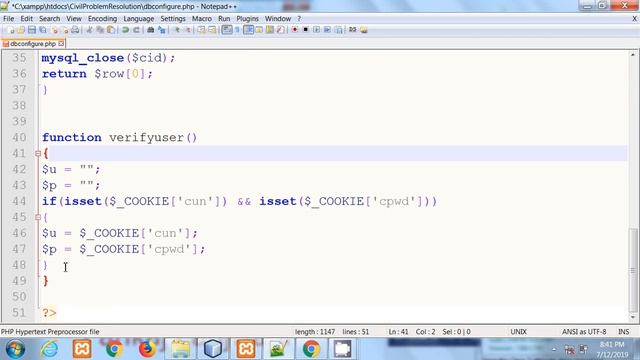This screenshot has height=360, width=640.
Task: Click the vertical scrollbar thumb
Action: pos(633,269)
